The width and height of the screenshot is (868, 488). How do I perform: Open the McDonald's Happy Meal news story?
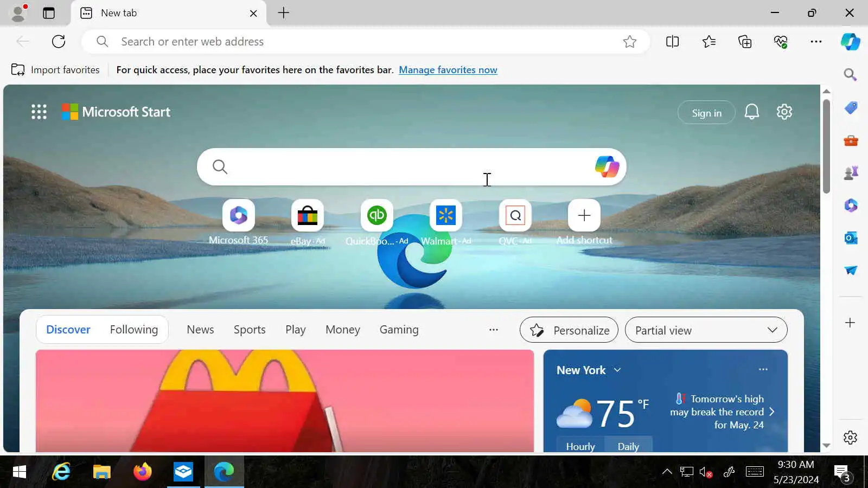[285, 401]
